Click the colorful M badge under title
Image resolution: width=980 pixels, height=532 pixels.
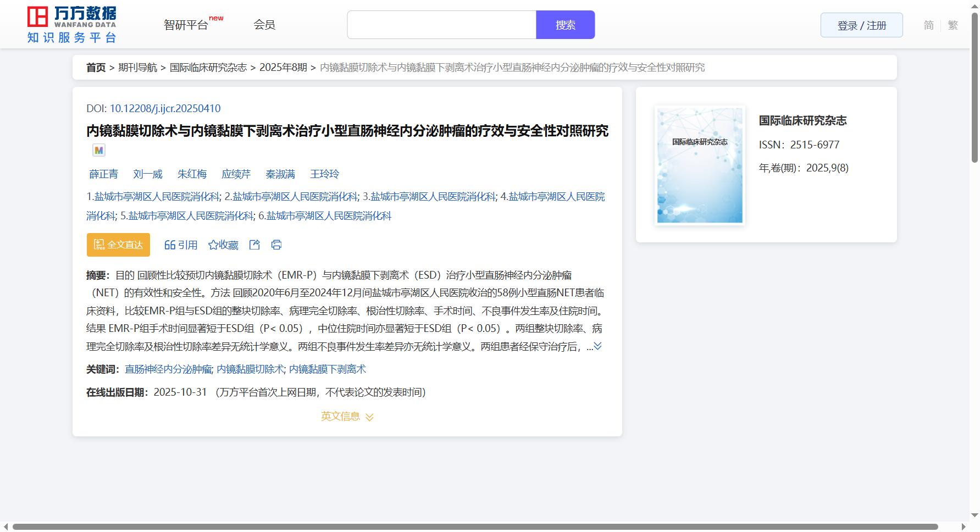pos(99,150)
